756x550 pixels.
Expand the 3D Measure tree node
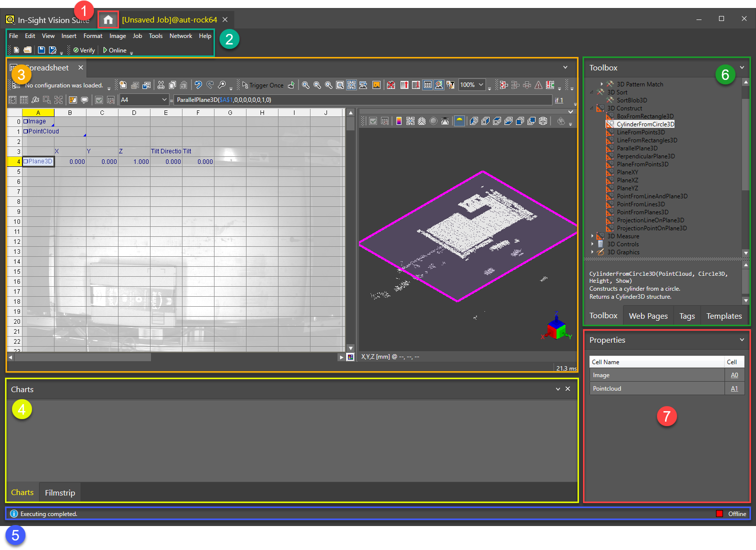tap(592, 236)
